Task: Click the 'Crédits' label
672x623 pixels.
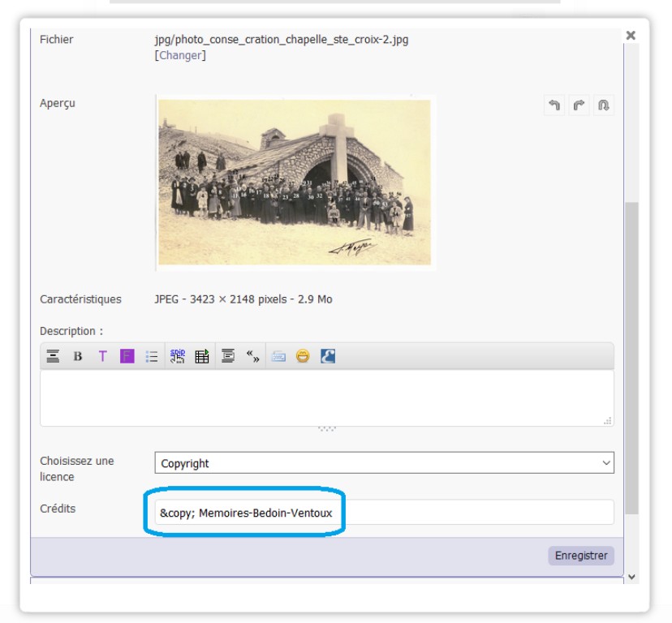Action: [58, 509]
